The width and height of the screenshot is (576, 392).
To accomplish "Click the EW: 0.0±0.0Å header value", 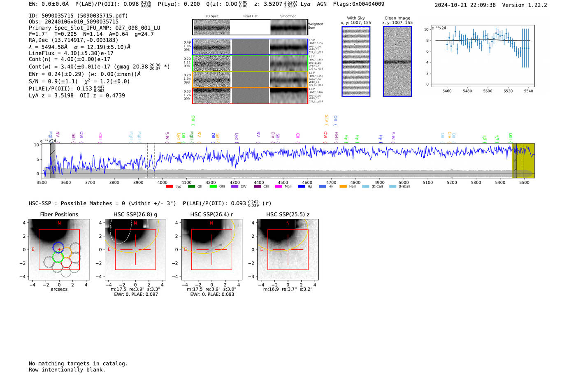I will [x=49, y=4].
